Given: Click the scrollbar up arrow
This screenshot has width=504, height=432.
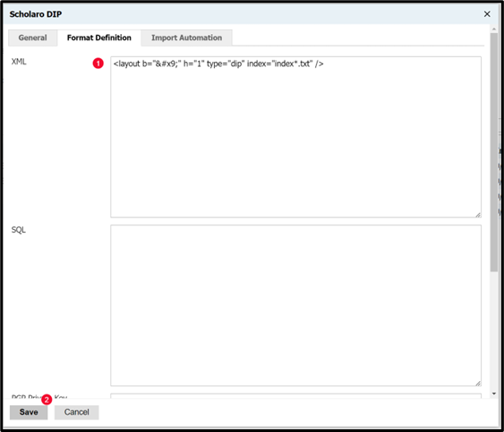Looking at the screenshot, I should (x=494, y=30).
